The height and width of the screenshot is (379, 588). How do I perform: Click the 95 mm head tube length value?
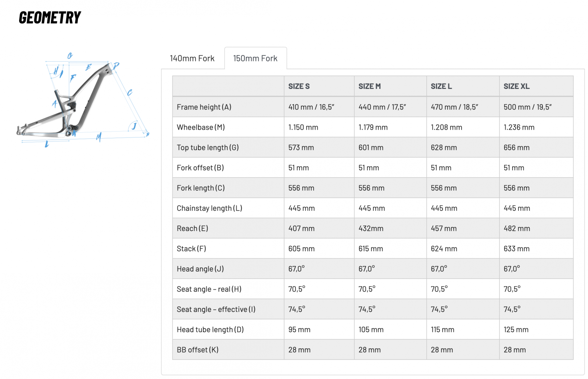(x=299, y=329)
